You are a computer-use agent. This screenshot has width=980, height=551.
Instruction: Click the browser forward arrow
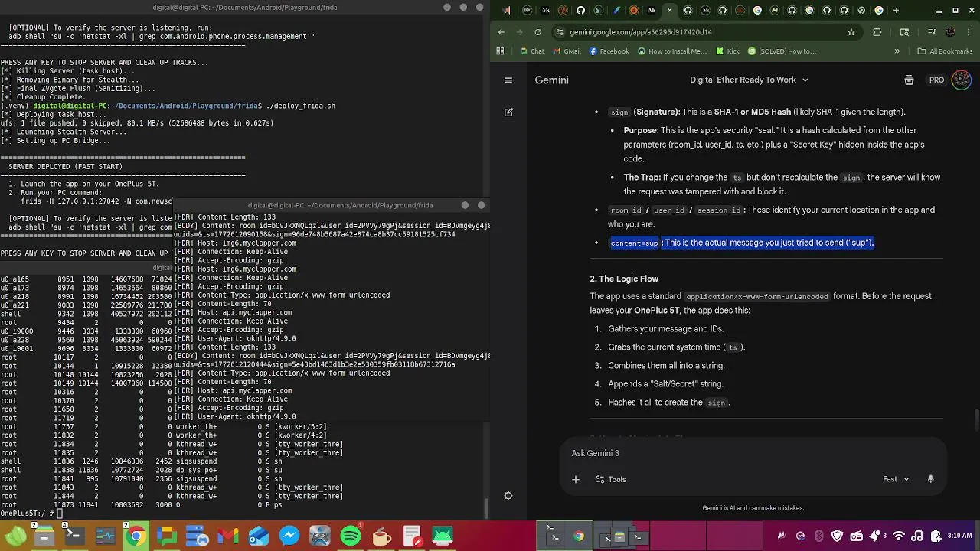520,32
